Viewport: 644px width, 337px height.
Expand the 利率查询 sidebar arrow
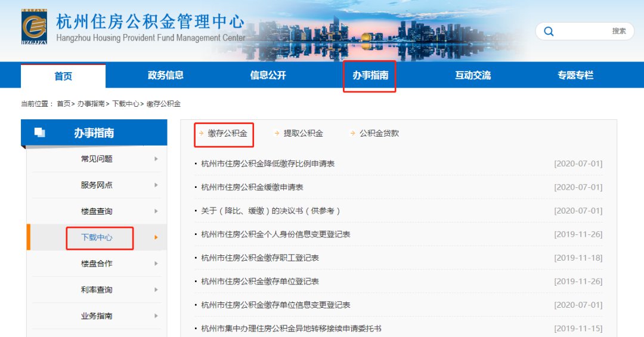click(x=156, y=290)
